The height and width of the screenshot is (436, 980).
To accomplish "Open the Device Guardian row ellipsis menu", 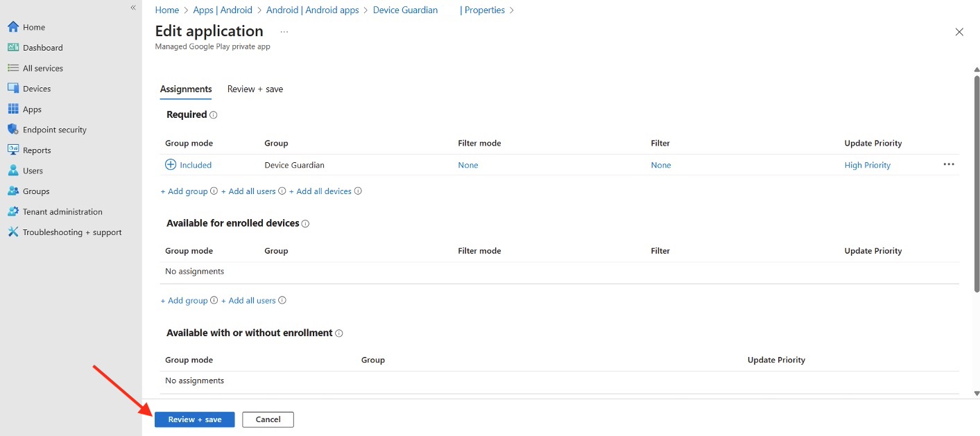I will pos(949,165).
